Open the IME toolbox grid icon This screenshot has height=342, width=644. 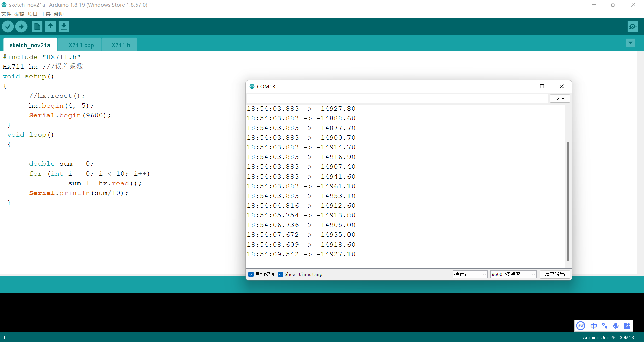pos(627,326)
